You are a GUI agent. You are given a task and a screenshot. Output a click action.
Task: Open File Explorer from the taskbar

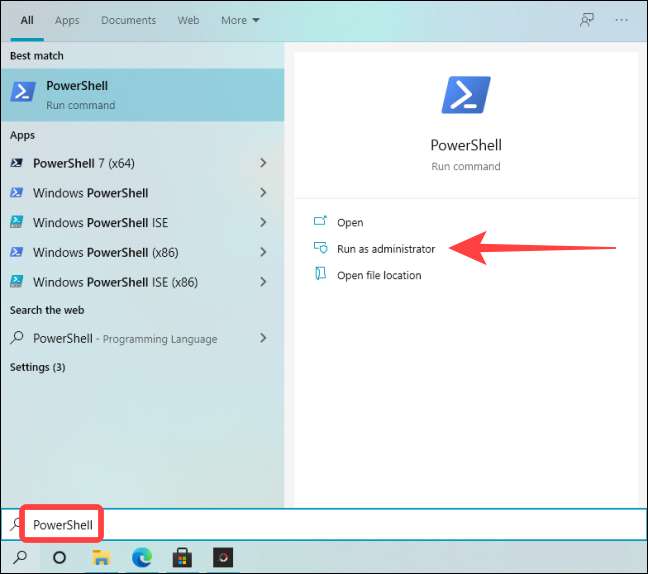coord(101,557)
